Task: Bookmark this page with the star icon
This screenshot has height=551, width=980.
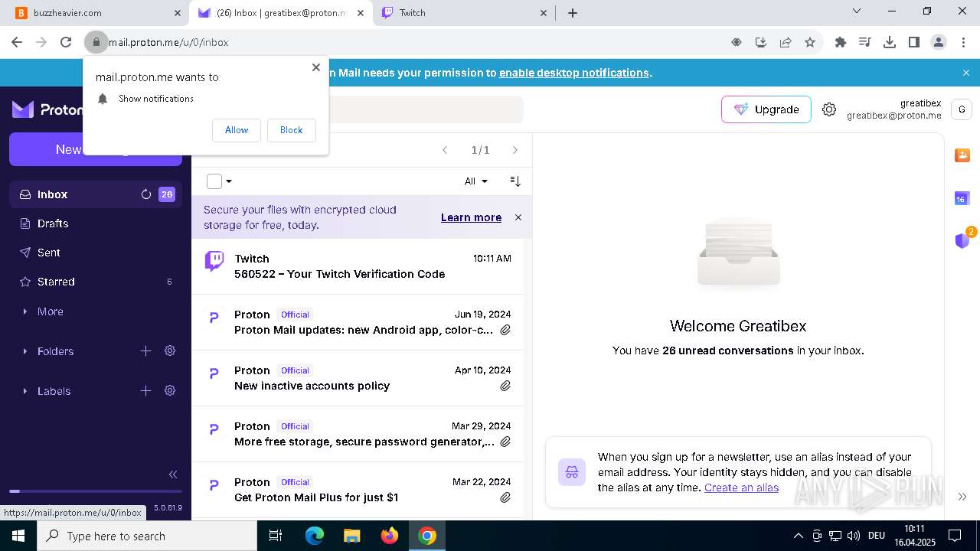Action: pyautogui.click(x=810, y=42)
